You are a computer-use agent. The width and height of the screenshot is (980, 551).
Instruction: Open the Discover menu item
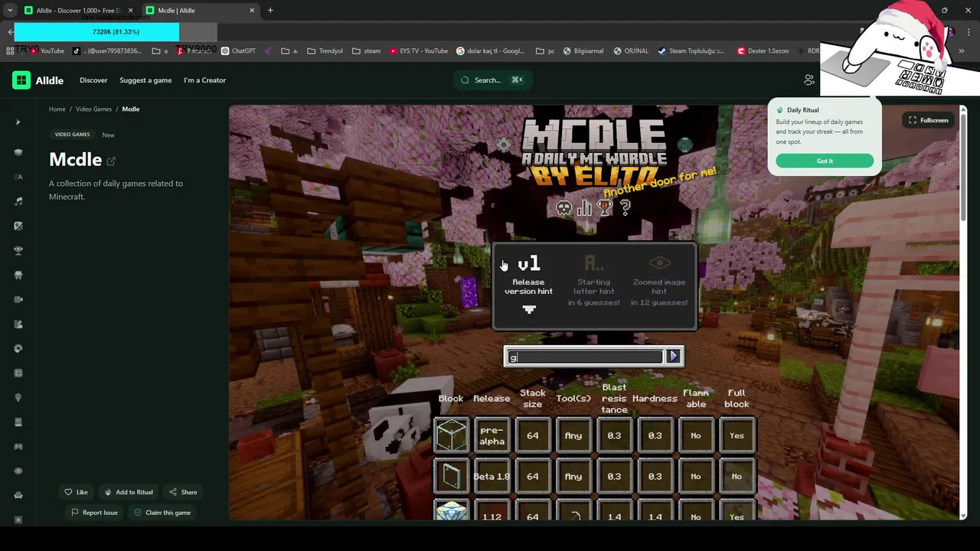click(93, 80)
